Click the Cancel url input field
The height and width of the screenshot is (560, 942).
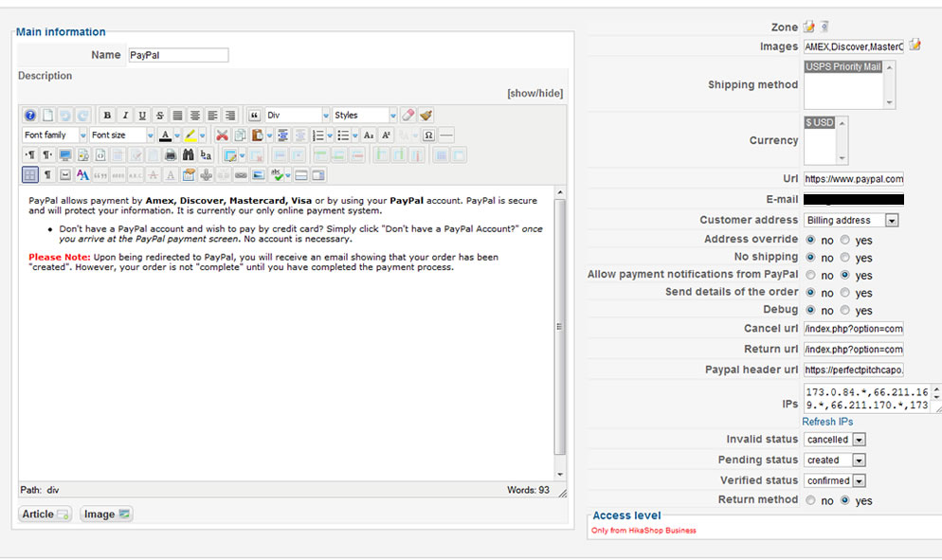tap(854, 329)
